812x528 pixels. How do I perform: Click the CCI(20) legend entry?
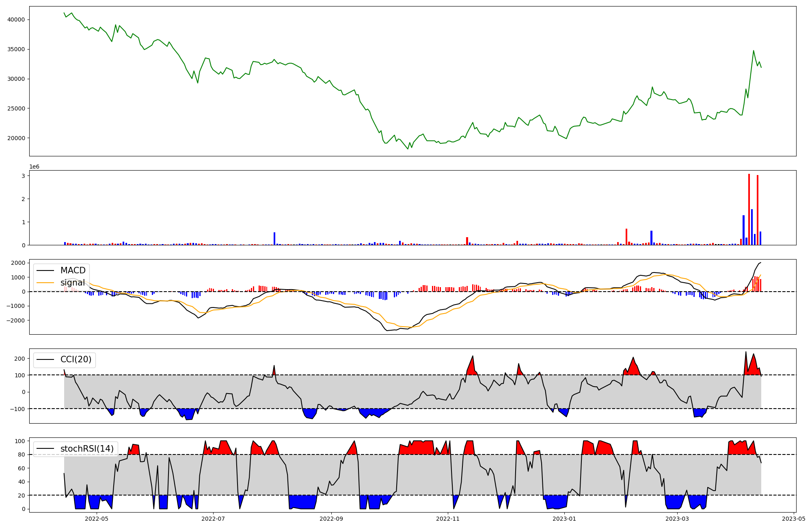click(x=76, y=359)
